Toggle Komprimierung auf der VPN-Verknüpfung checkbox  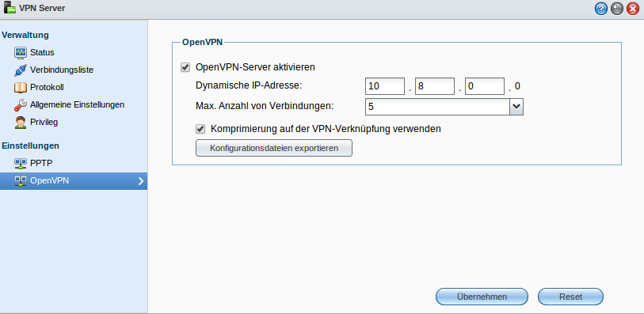200,129
